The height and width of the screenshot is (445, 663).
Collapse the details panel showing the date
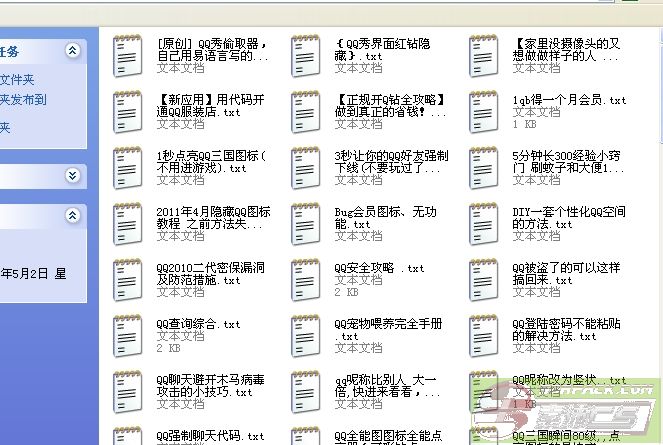pos(72,216)
